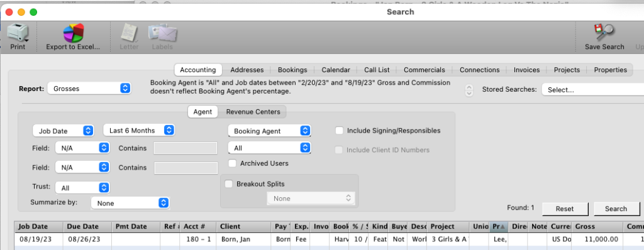This screenshot has height=250, width=644.
Task: Enable the Archived Users checkbox
Action: 233,163
